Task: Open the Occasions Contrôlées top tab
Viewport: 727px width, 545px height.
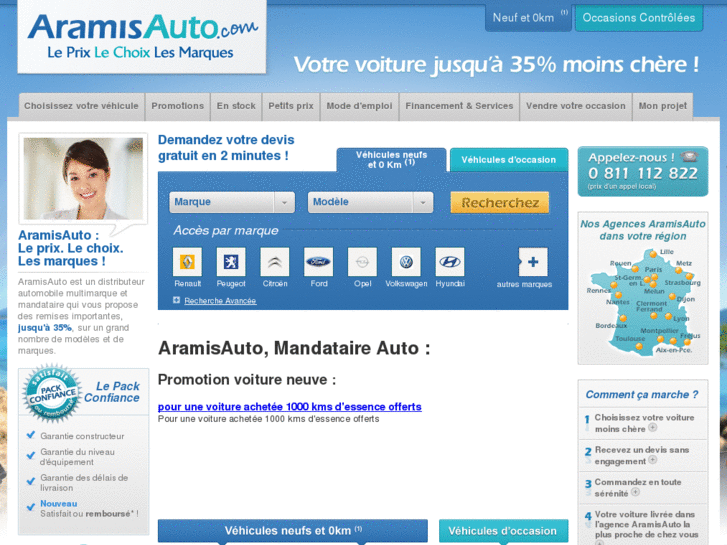Action: [639, 18]
